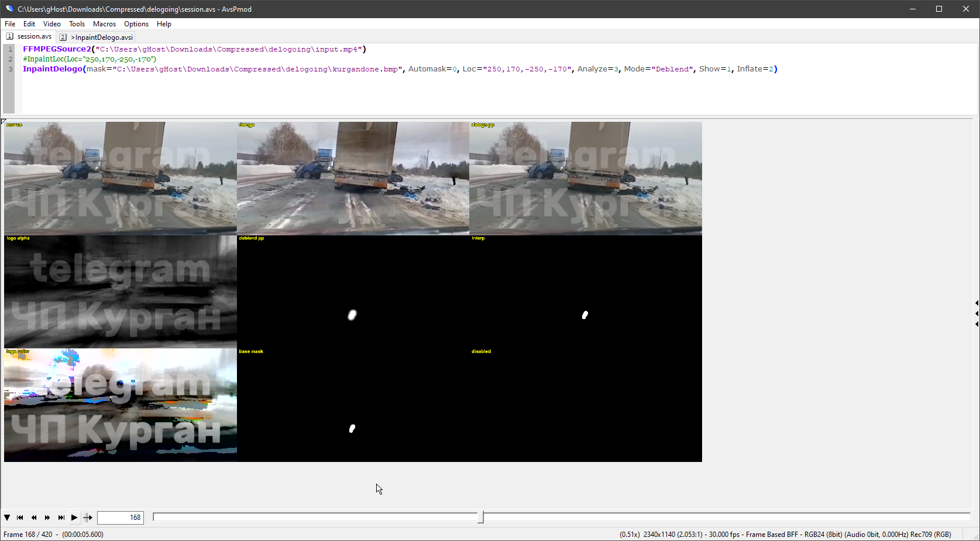Expand the side panel using right-edge arrows

(976, 314)
